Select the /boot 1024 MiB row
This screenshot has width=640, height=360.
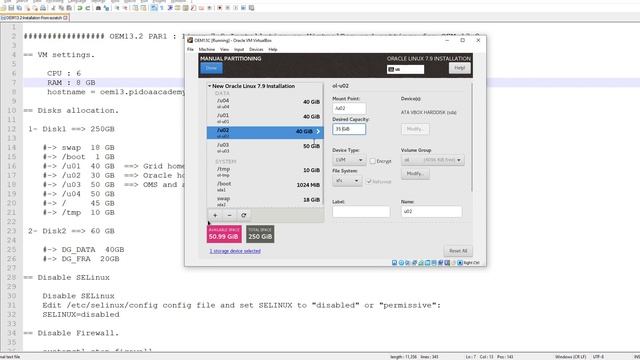coord(265,186)
